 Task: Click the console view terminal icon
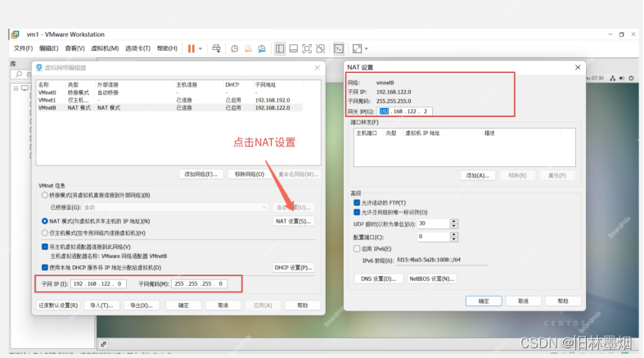pyautogui.click(x=339, y=48)
